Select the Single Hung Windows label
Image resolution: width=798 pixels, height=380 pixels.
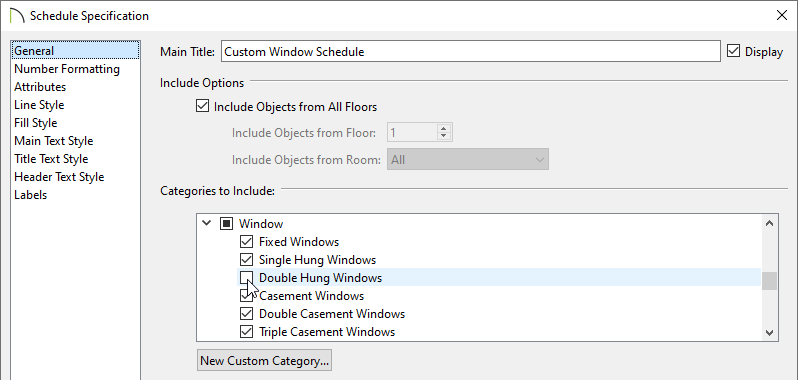(318, 260)
